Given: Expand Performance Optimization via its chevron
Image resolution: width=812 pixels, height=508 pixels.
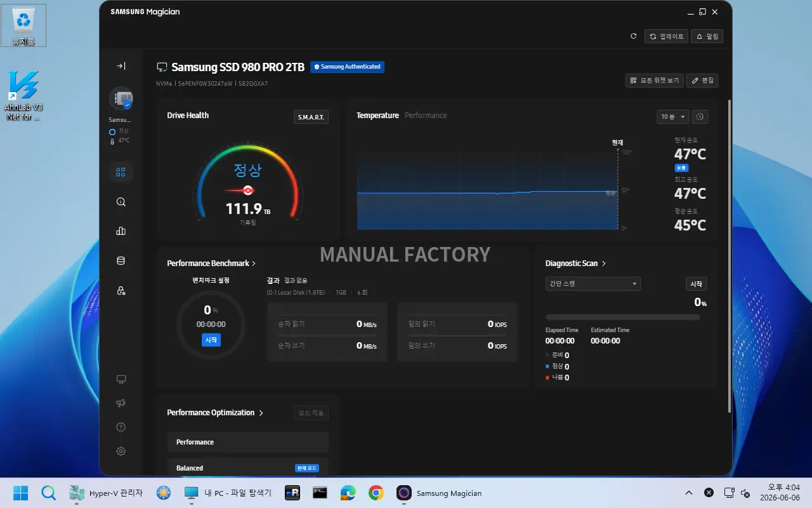Looking at the screenshot, I should click(x=261, y=413).
